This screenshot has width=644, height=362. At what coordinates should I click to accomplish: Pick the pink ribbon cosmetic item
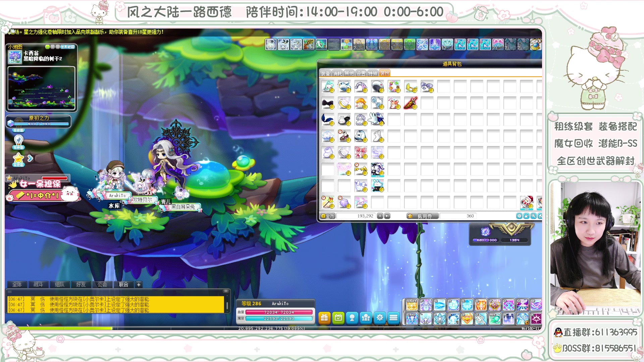point(361,153)
